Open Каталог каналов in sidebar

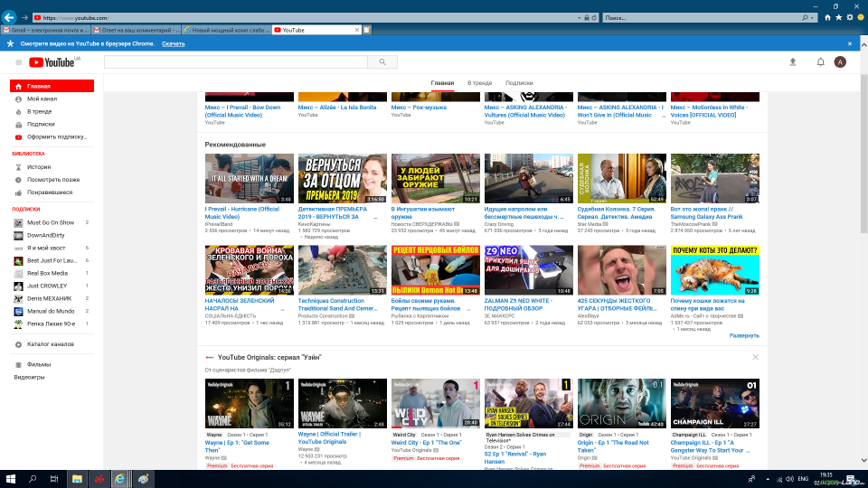(x=50, y=344)
